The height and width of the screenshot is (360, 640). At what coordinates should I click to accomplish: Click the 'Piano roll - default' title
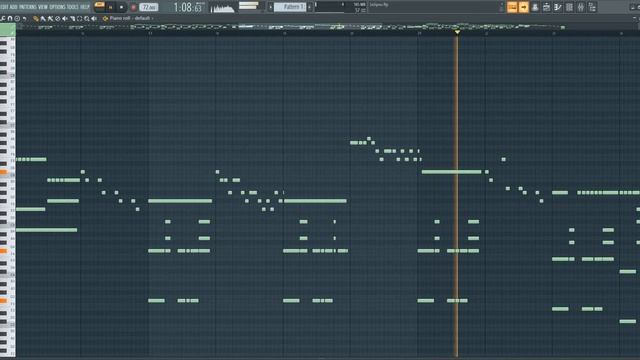(x=130, y=18)
